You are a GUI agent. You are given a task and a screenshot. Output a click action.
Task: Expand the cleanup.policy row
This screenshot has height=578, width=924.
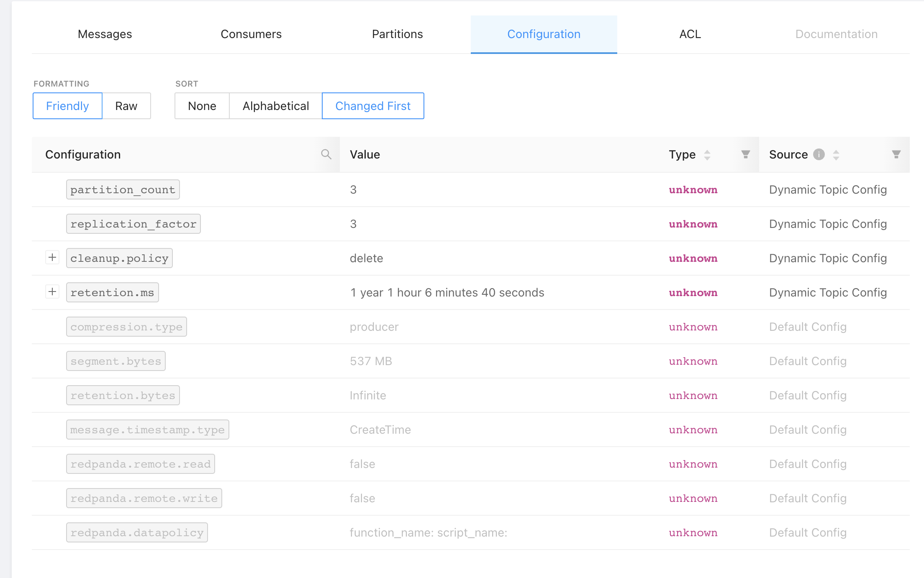pyautogui.click(x=52, y=257)
